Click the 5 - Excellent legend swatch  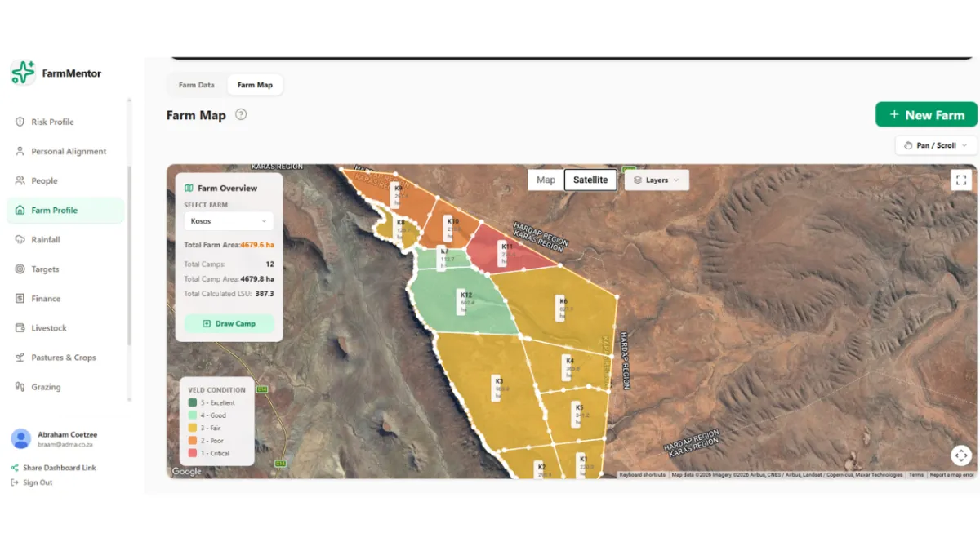click(192, 402)
